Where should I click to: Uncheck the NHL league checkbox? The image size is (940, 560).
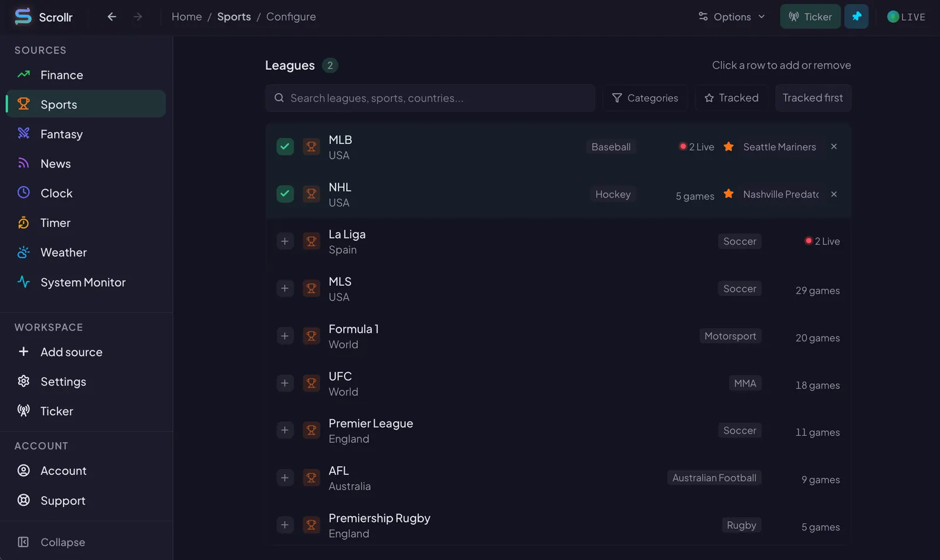(285, 194)
